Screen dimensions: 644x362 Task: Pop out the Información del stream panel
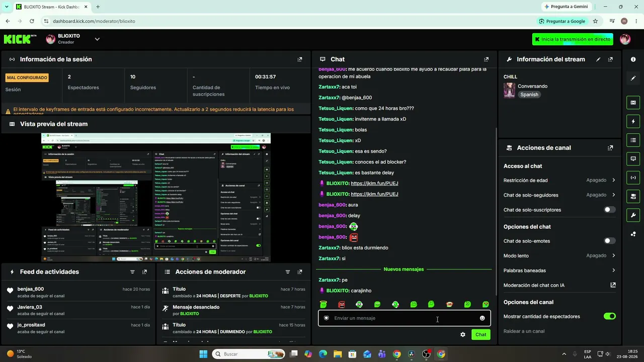610,59
